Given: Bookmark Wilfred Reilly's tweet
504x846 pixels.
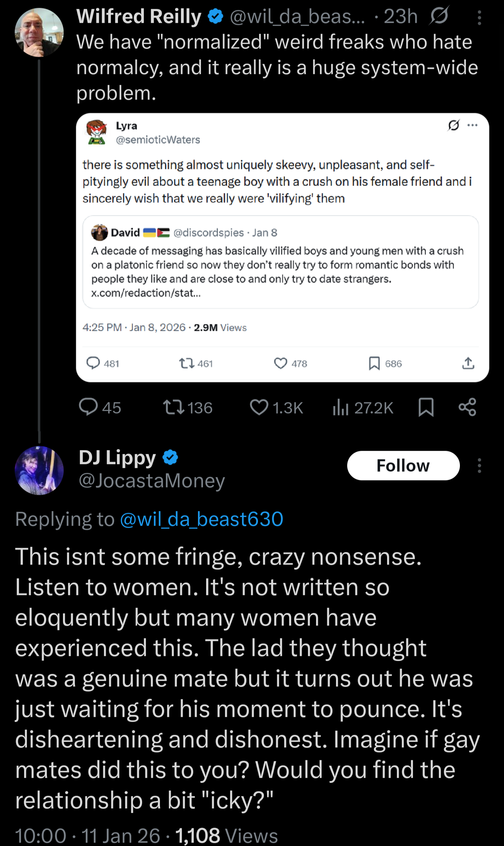Looking at the screenshot, I should [426, 407].
